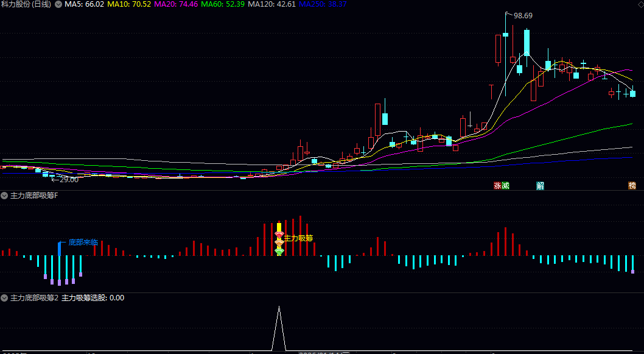Open the indicator menu beside 科力股份(日线)
Viewport: 644px width, 354px height.
(x=58, y=4)
